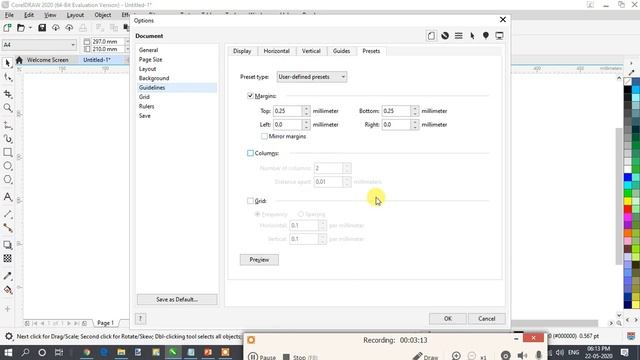
Task: Select the Color Eyedropper tool
Action: [x=8, y=276]
